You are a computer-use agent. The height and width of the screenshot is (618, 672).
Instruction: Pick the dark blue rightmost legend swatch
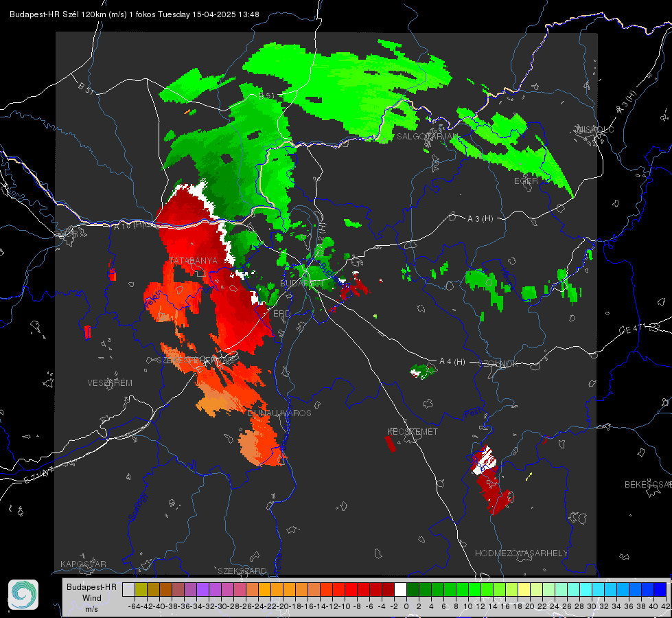pyautogui.click(x=660, y=589)
